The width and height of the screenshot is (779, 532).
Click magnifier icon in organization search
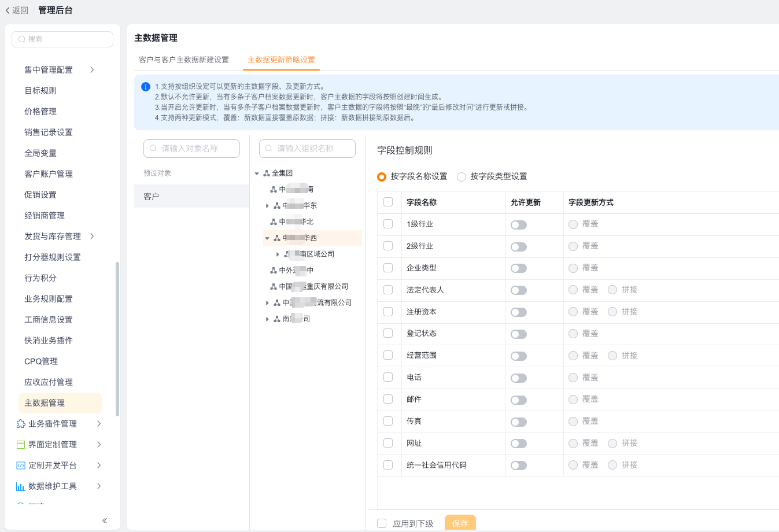pos(269,149)
